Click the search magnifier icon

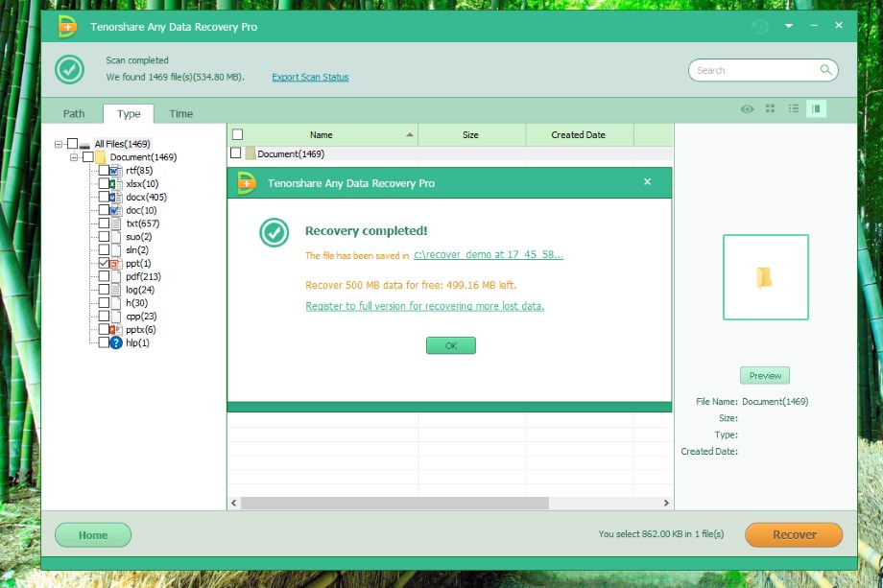tap(825, 70)
